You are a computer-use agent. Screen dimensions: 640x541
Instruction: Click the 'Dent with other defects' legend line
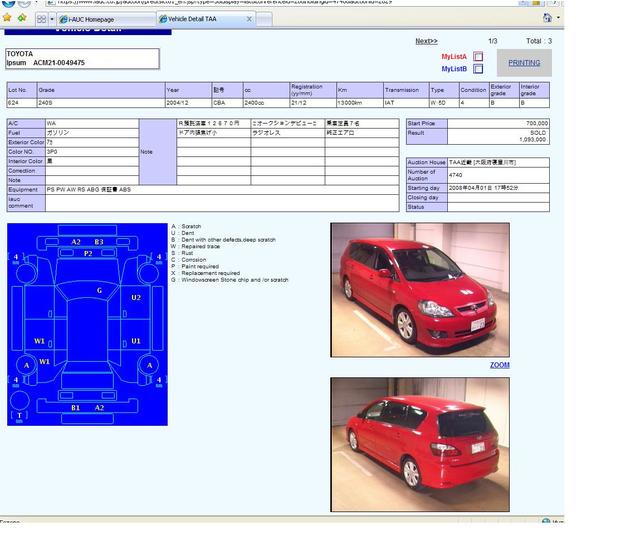tap(223, 240)
